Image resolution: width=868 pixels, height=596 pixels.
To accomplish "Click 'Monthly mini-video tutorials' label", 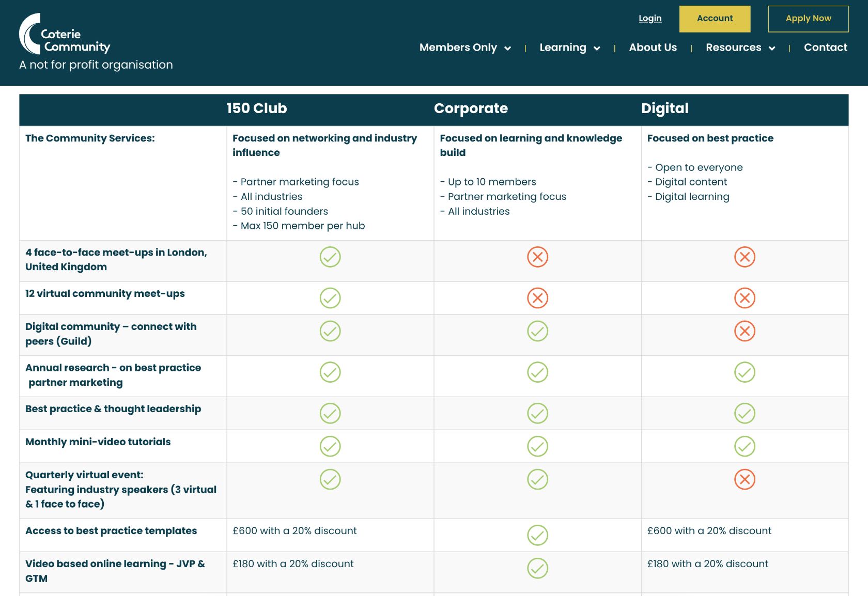I will tap(98, 442).
